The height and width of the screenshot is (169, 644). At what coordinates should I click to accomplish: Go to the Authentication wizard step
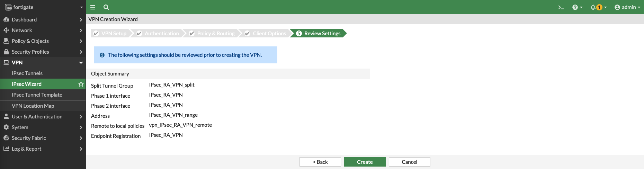(x=158, y=34)
